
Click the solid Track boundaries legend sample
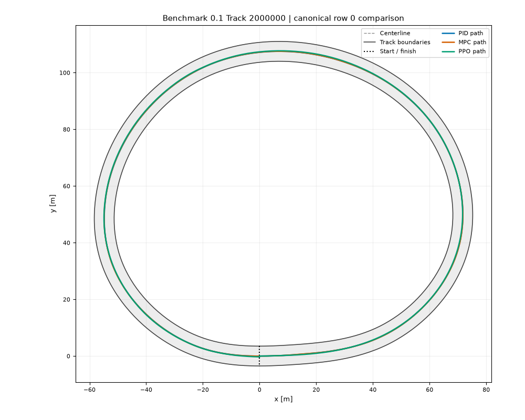369,42
